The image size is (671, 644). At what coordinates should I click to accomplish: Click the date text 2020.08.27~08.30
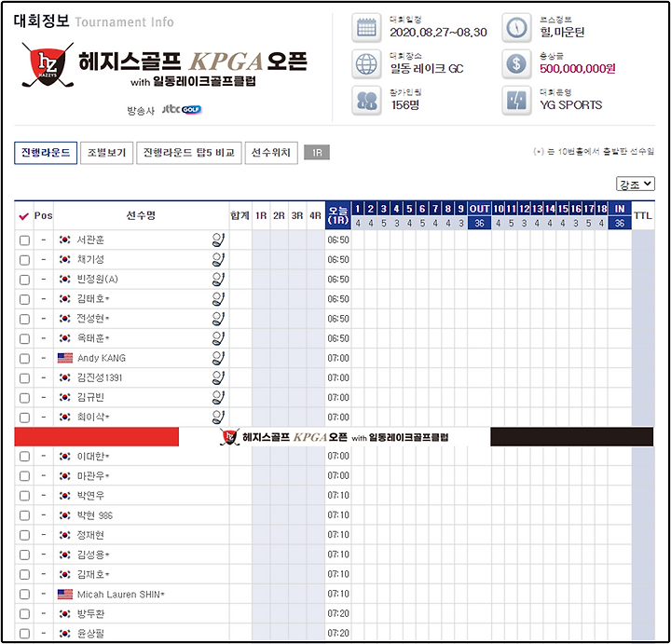coord(438,32)
